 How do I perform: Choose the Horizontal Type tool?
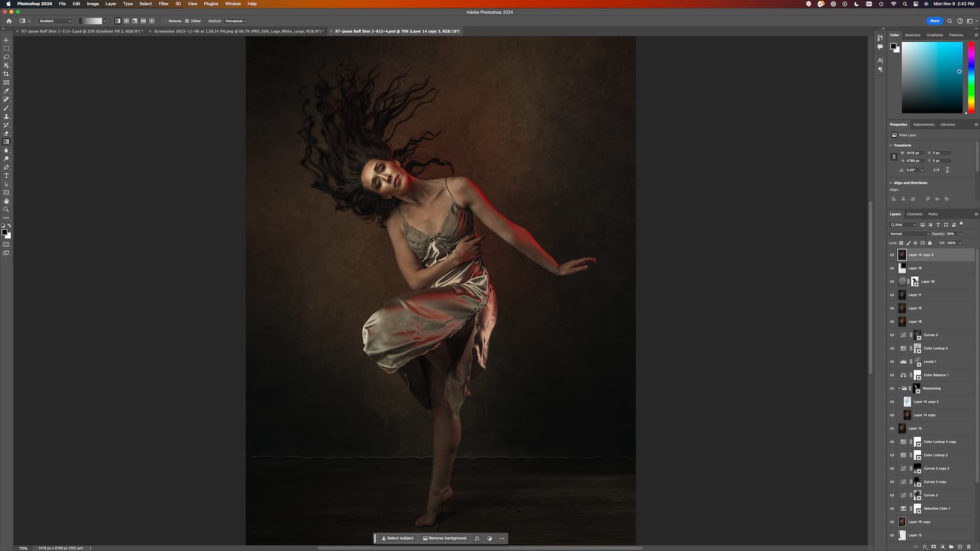click(7, 176)
